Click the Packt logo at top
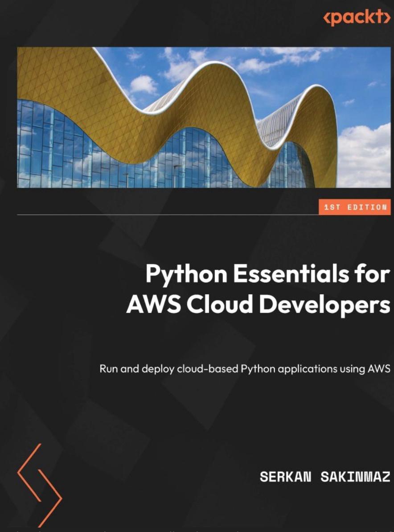Screen dimensions: 394x532 click(x=355, y=18)
